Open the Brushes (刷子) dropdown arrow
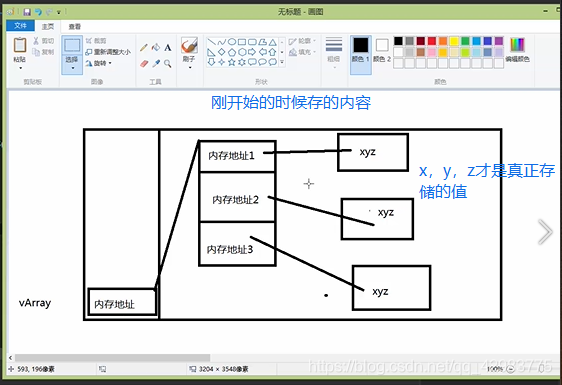 (189, 67)
